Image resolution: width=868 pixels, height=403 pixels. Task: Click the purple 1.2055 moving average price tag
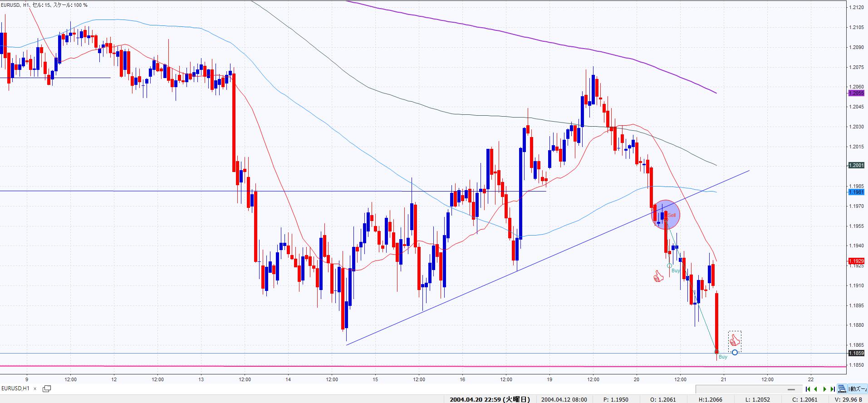click(x=856, y=93)
